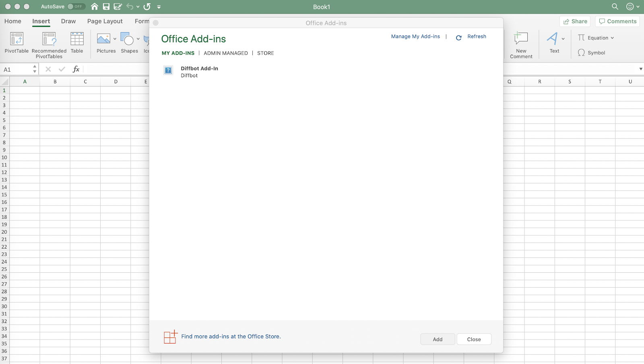Expand the Pictures dropdown arrow

115,39
